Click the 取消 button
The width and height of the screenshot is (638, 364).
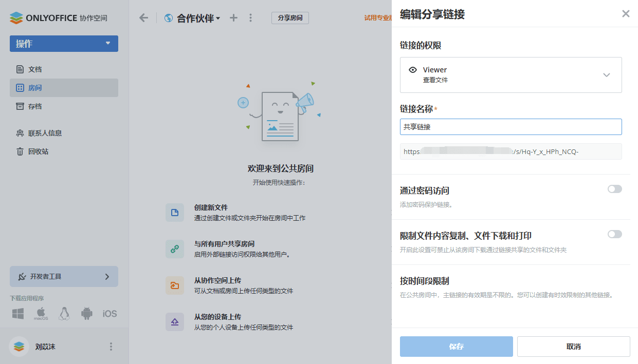pyautogui.click(x=574, y=347)
